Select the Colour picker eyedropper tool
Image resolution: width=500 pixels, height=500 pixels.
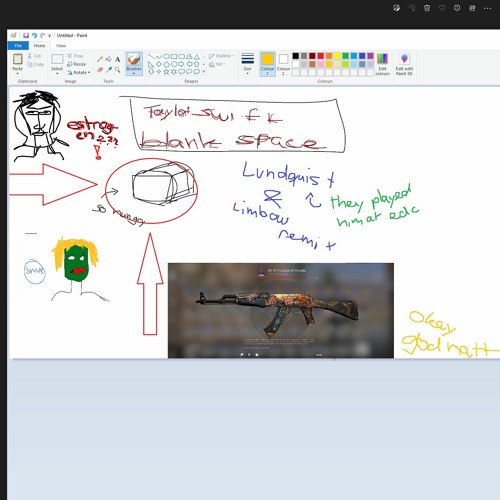[x=109, y=70]
